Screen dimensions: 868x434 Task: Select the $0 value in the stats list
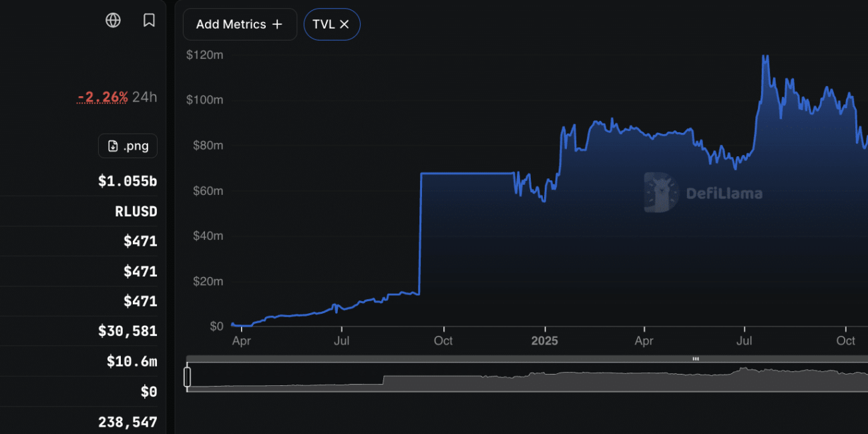(x=149, y=392)
